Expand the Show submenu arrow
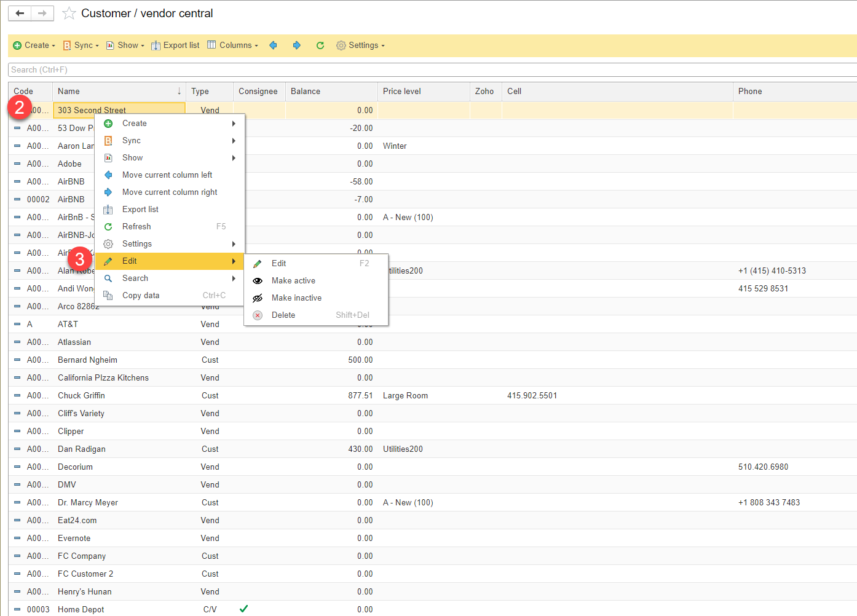857x616 pixels. click(234, 158)
